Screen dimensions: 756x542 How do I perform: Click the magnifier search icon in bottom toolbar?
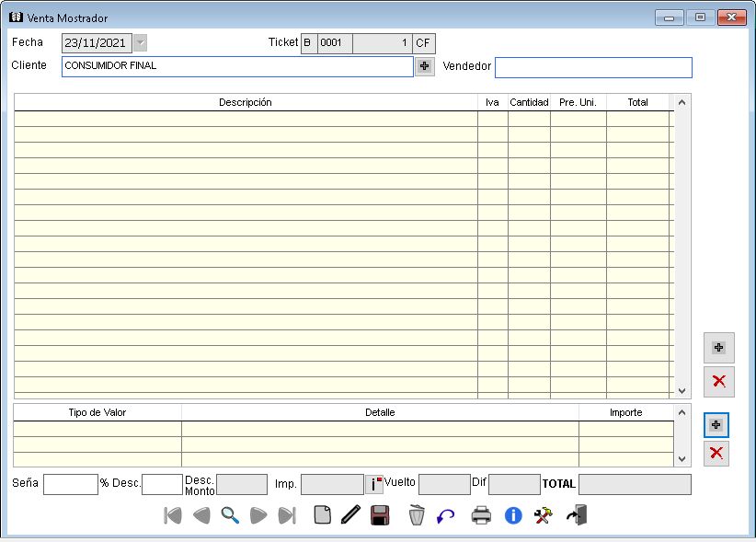(230, 515)
